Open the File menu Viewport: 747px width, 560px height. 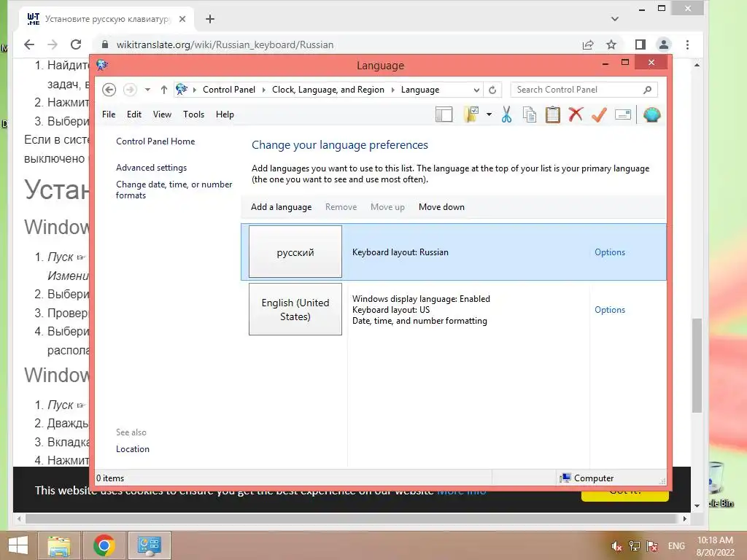[x=109, y=114]
